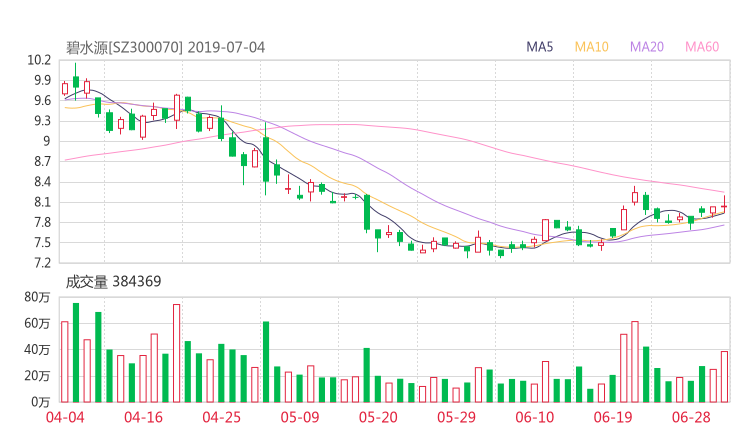This screenshot has height=440, width=740.
Task: Select the 04-04 date on the axis
Action: tap(64, 418)
